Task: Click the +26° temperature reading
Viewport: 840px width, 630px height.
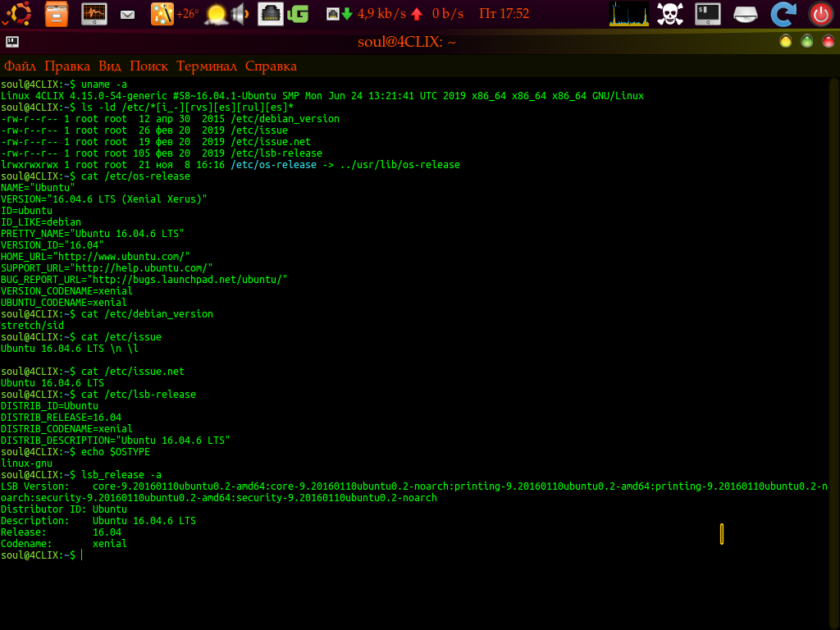Action: 188,14
